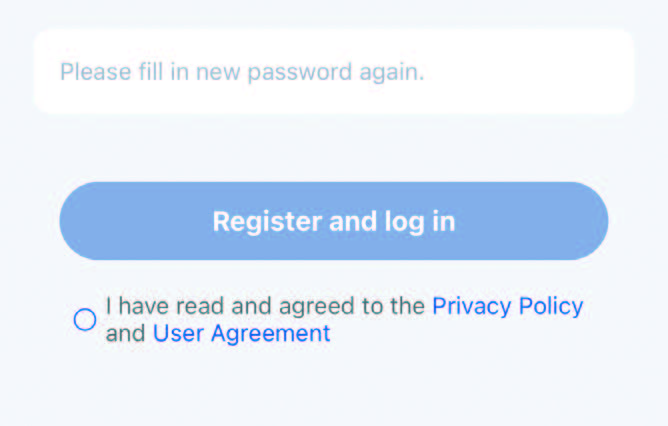The height and width of the screenshot is (426, 668).
Task: View the Privacy Policy document
Action: point(507,306)
